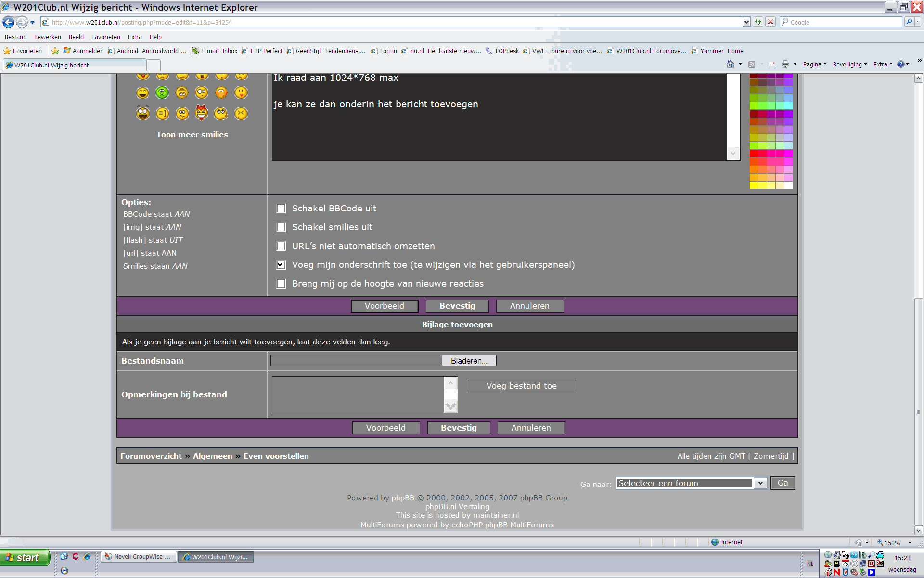Click the printer icon in toolbar
Image resolution: width=924 pixels, height=578 pixels.
(785, 64)
